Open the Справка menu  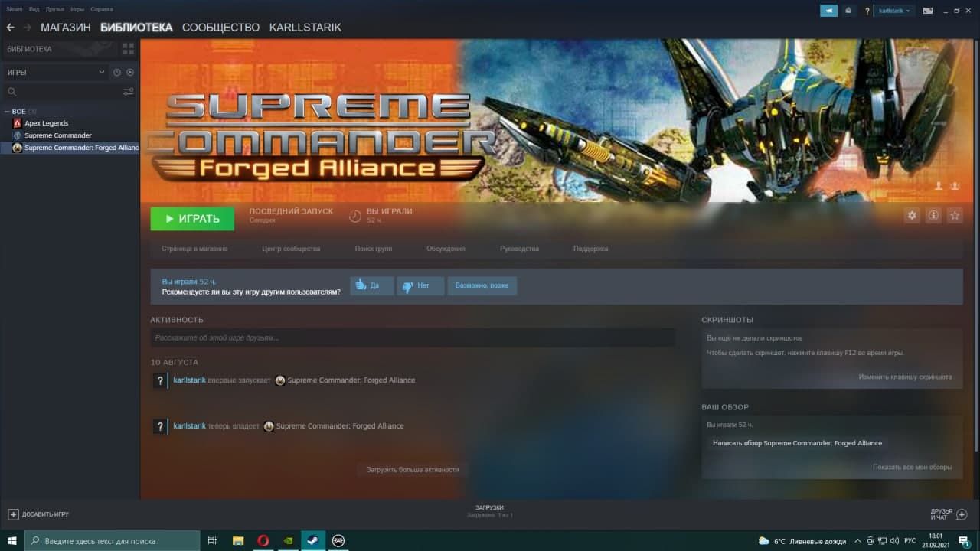[x=102, y=9]
